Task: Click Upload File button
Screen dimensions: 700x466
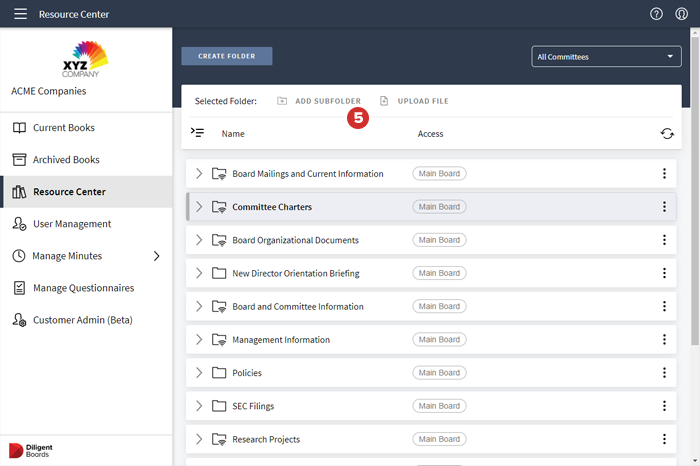Action: click(x=414, y=101)
